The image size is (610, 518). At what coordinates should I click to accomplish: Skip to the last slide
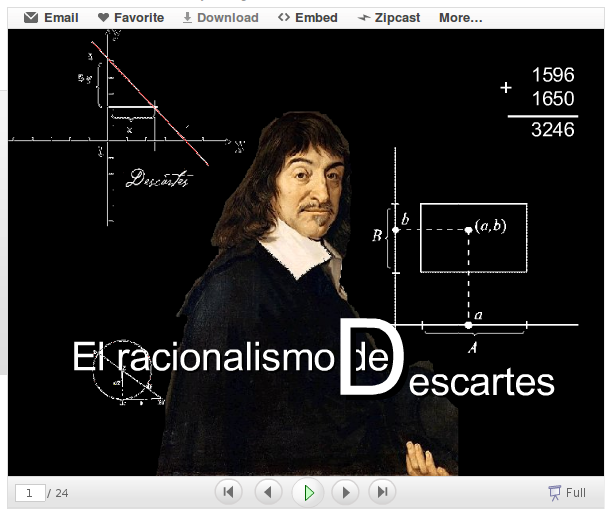[382, 492]
